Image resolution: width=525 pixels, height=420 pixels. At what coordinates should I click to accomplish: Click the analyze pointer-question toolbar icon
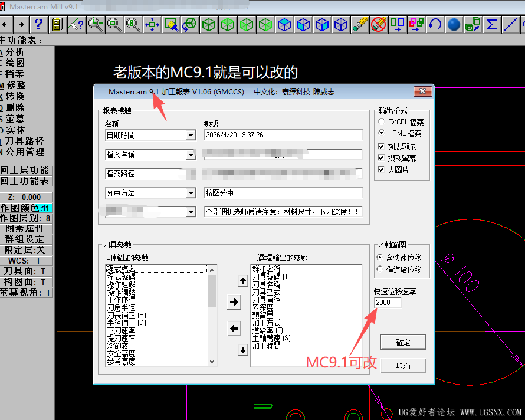76,24
